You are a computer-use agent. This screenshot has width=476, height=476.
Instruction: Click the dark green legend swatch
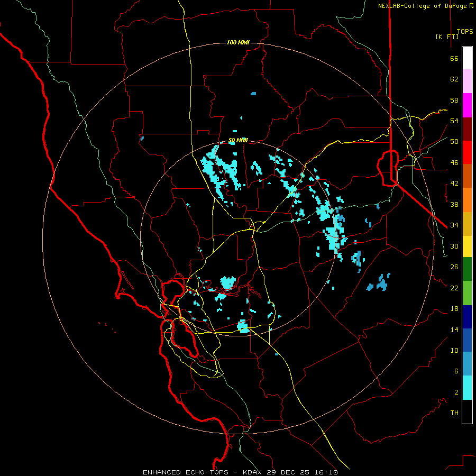tap(467, 269)
